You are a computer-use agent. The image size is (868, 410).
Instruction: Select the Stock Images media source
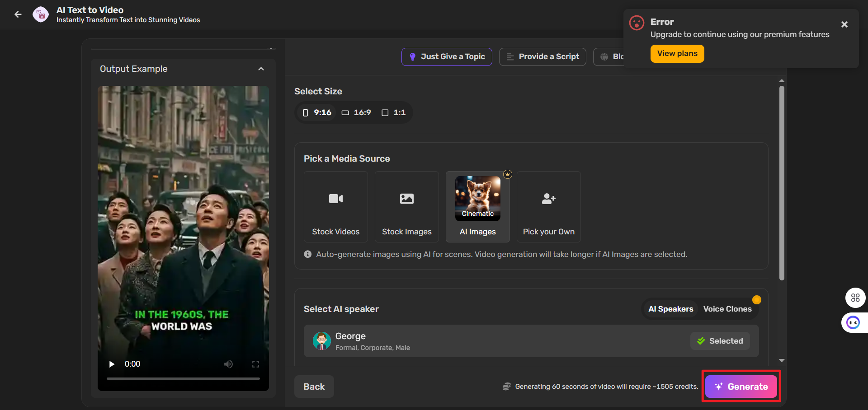[406, 207]
